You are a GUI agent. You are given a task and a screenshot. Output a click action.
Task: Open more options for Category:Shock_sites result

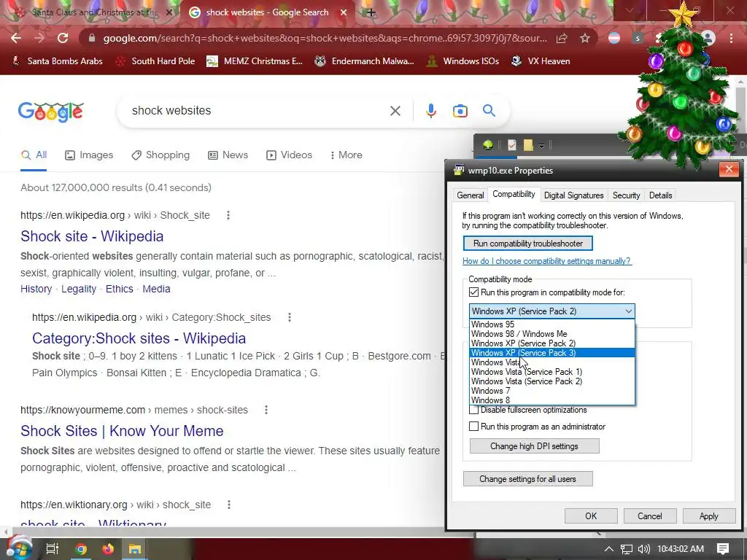tap(289, 317)
